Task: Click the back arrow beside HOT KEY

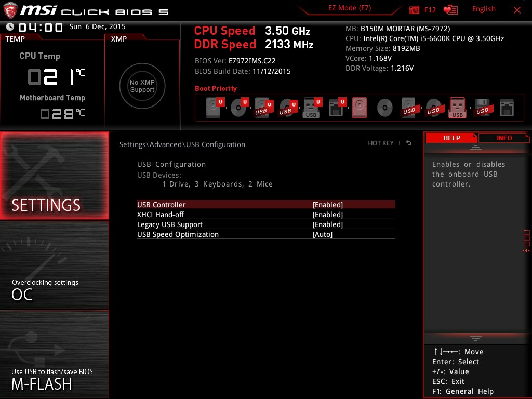Action: [409, 143]
